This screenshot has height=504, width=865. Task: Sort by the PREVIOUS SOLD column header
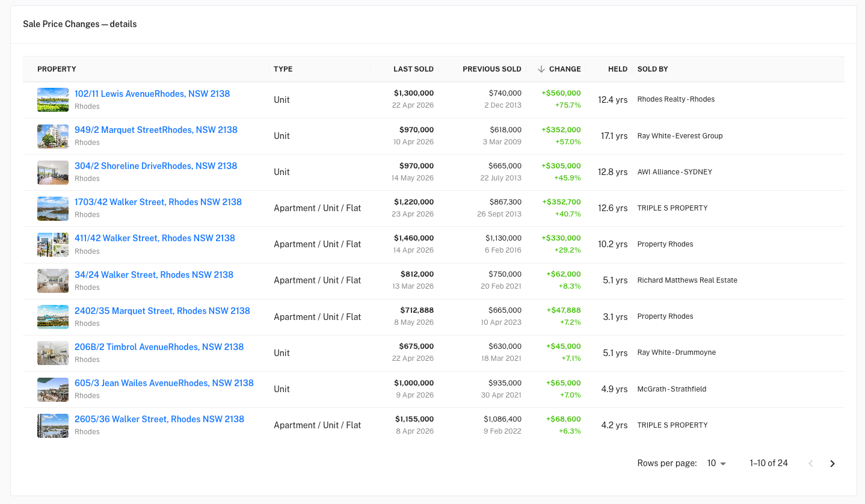(x=492, y=69)
